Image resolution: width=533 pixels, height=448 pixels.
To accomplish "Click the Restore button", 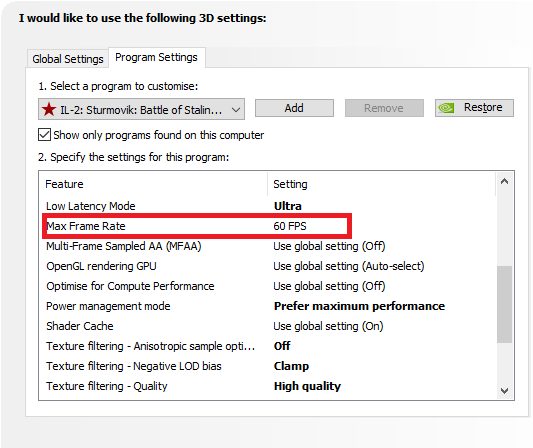I will click(x=474, y=108).
